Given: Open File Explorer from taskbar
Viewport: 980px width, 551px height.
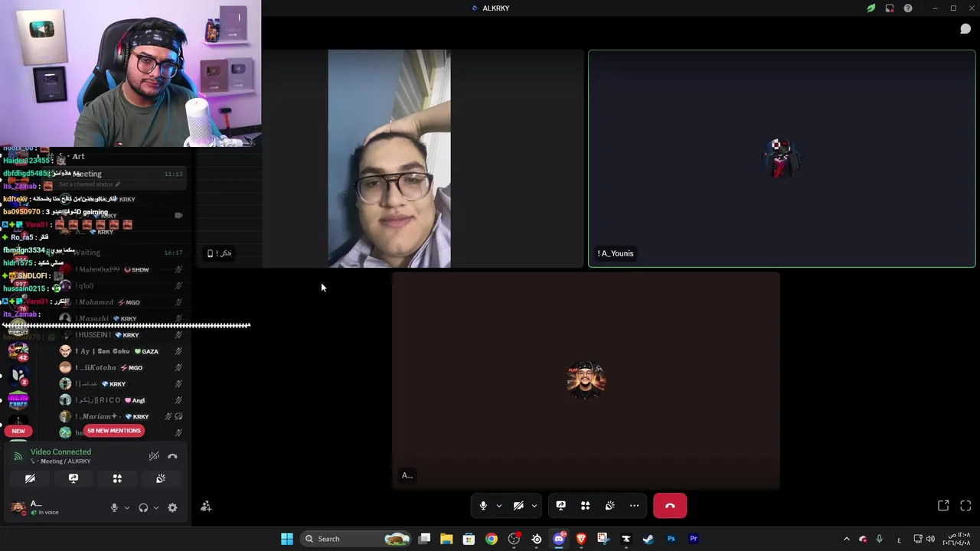Looking at the screenshot, I should (x=446, y=539).
